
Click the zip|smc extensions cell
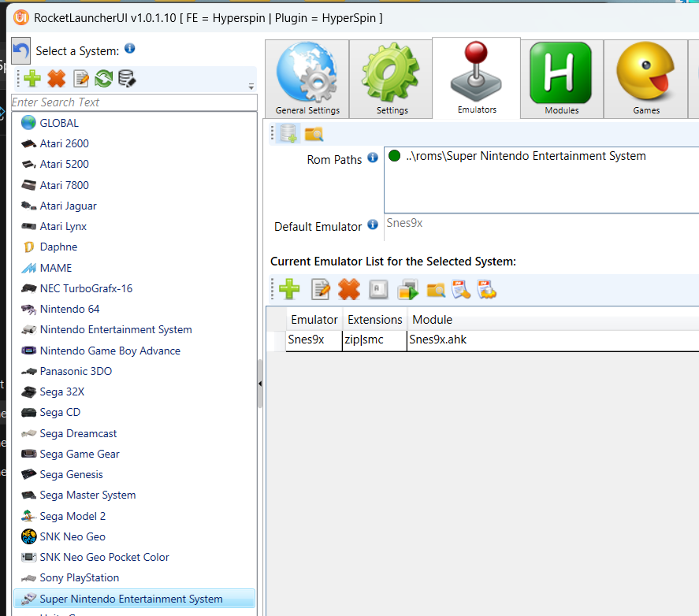tap(374, 340)
